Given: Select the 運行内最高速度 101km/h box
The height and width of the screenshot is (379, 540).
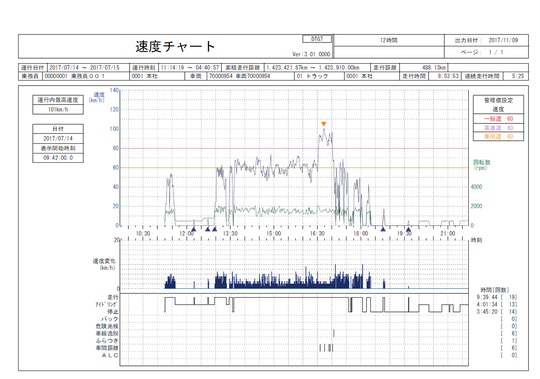Looking at the screenshot, I should coord(58,105).
